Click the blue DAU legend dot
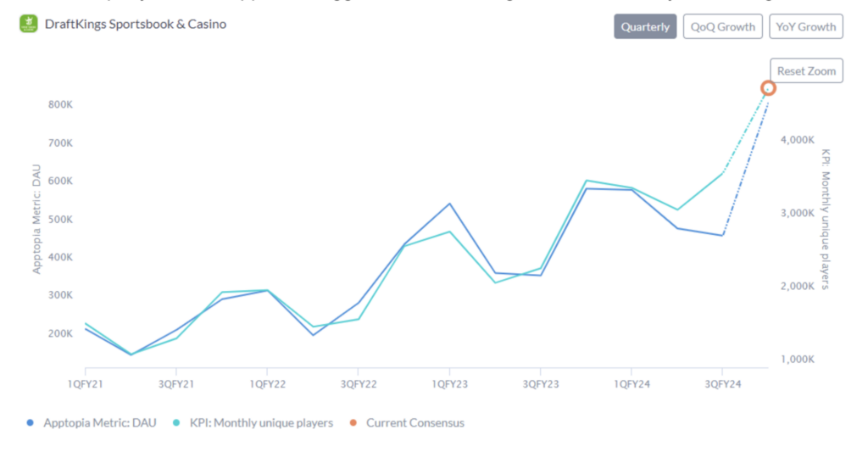This screenshot has height=458, width=868. (x=31, y=422)
